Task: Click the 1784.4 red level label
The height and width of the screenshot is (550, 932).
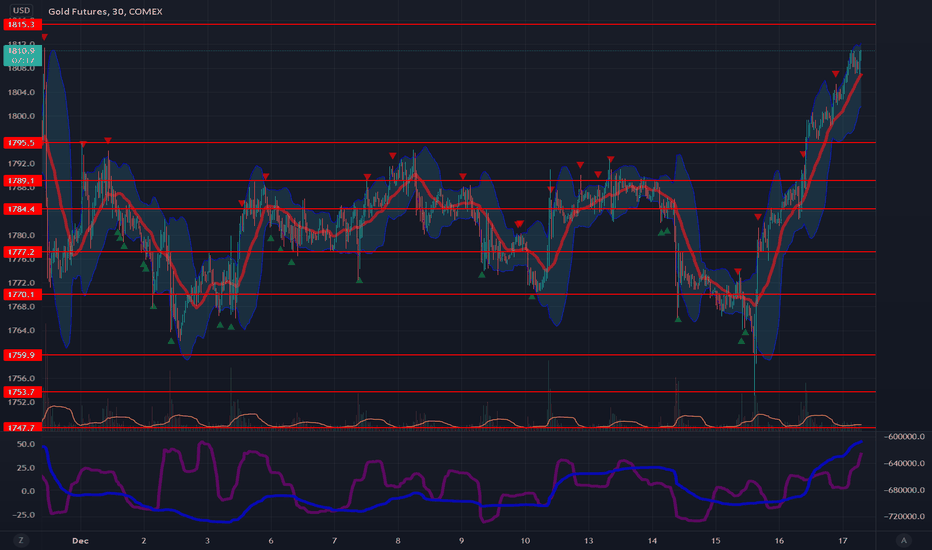Action: pyautogui.click(x=23, y=209)
